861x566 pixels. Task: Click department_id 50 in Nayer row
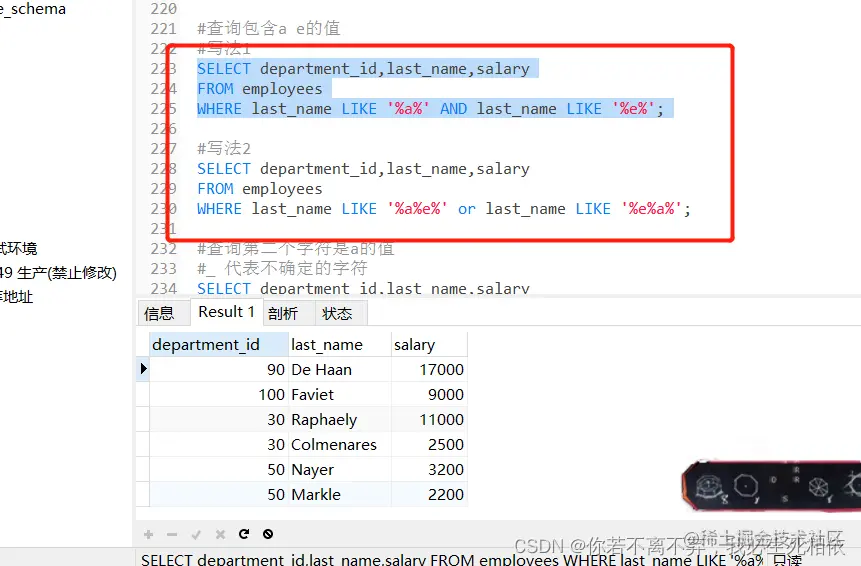click(219, 469)
